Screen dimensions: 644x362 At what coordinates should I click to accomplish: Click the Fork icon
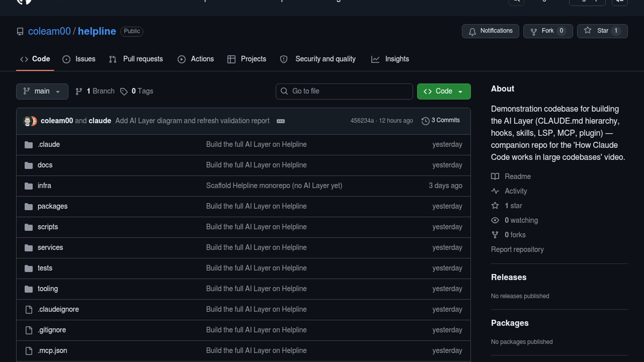[x=534, y=32]
